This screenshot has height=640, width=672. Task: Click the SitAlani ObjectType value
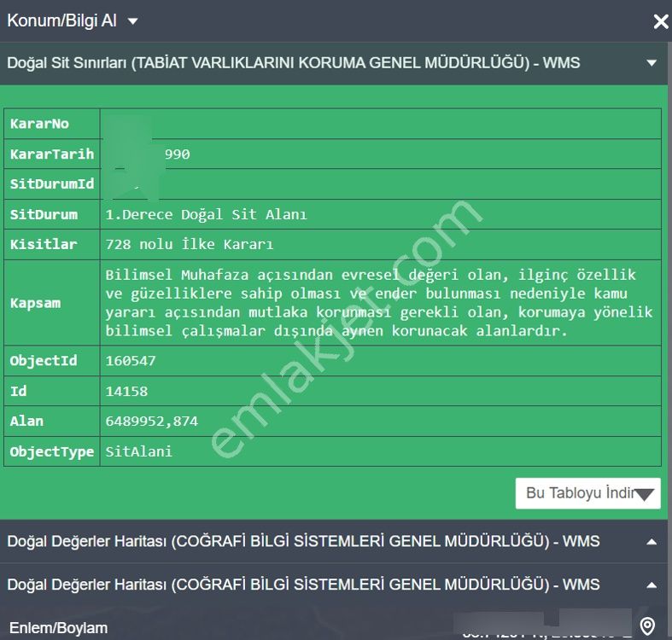tap(138, 451)
